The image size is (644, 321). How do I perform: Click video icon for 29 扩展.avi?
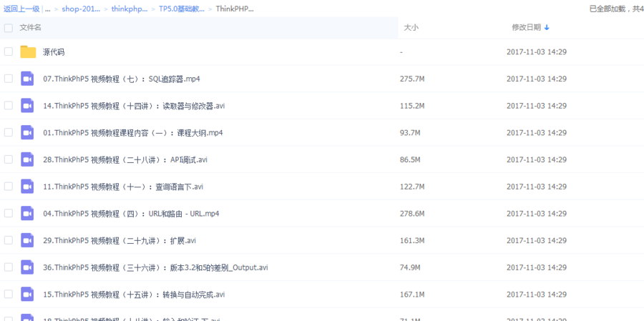coord(27,240)
